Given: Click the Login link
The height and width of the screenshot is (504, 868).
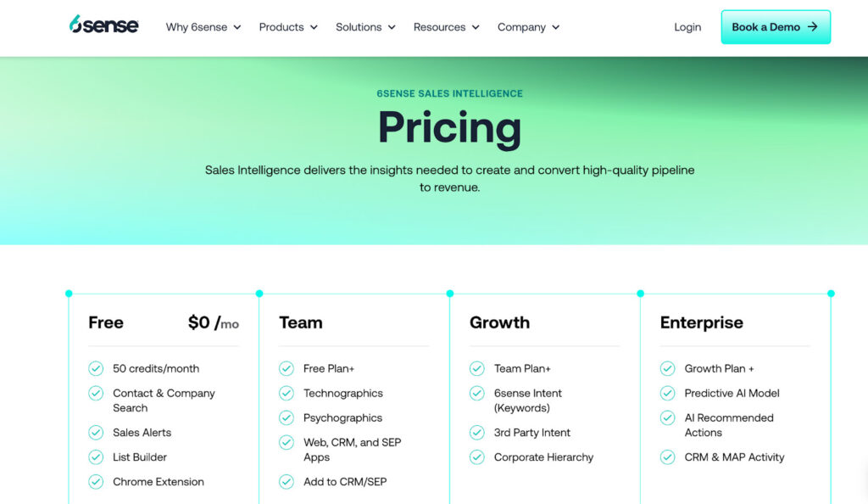Looking at the screenshot, I should tap(687, 27).
